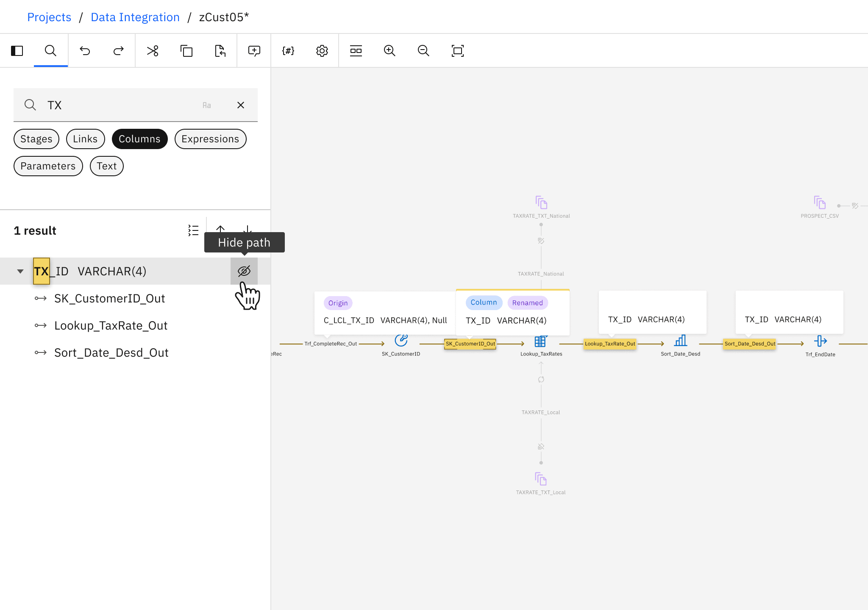Image resolution: width=868 pixels, height=610 pixels.
Task: Click the Lookup_TaxRates stage on canvas
Action: pos(540,341)
